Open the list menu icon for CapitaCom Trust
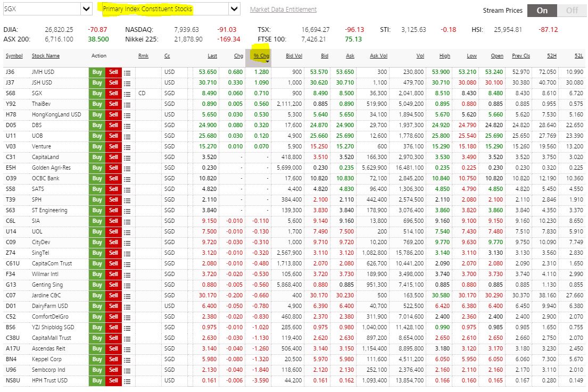This screenshot has width=588, height=392. click(x=127, y=264)
